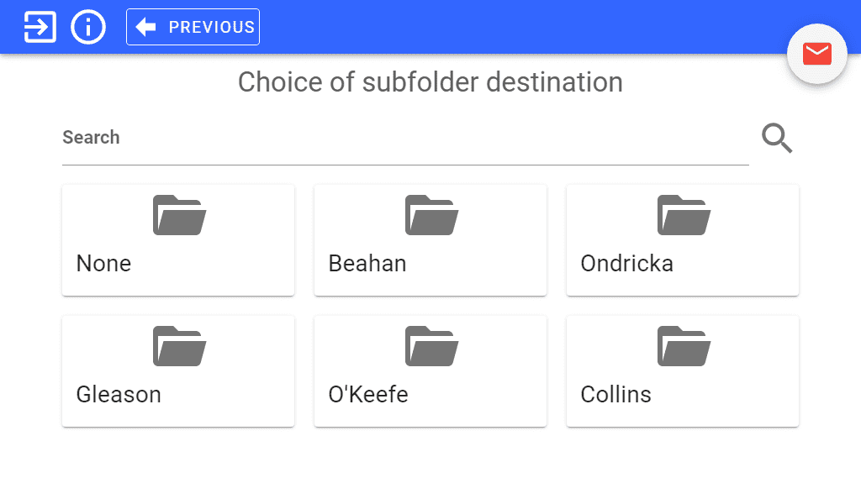Choose the O'Keefe destination label

(x=368, y=395)
